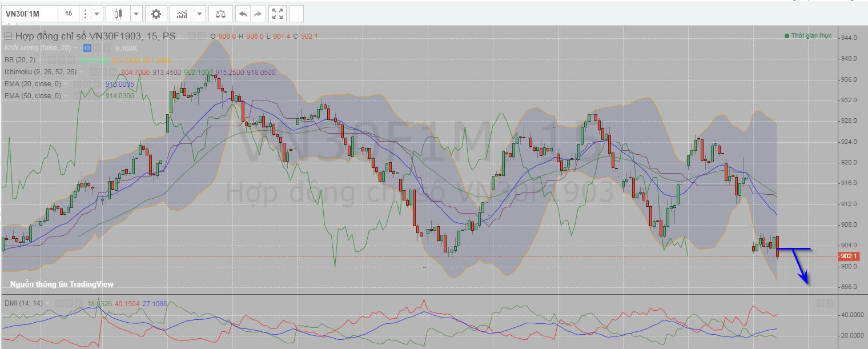Click the Ichimoku (9, 26, 52, 26) legend label
Image resolution: width=868 pixels, height=349 pixels.
point(40,72)
